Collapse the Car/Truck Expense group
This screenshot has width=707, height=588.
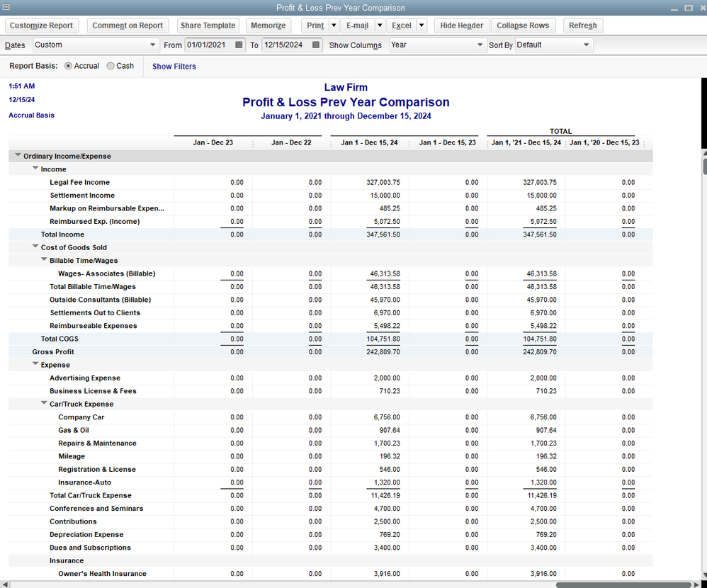coord(44,404)
